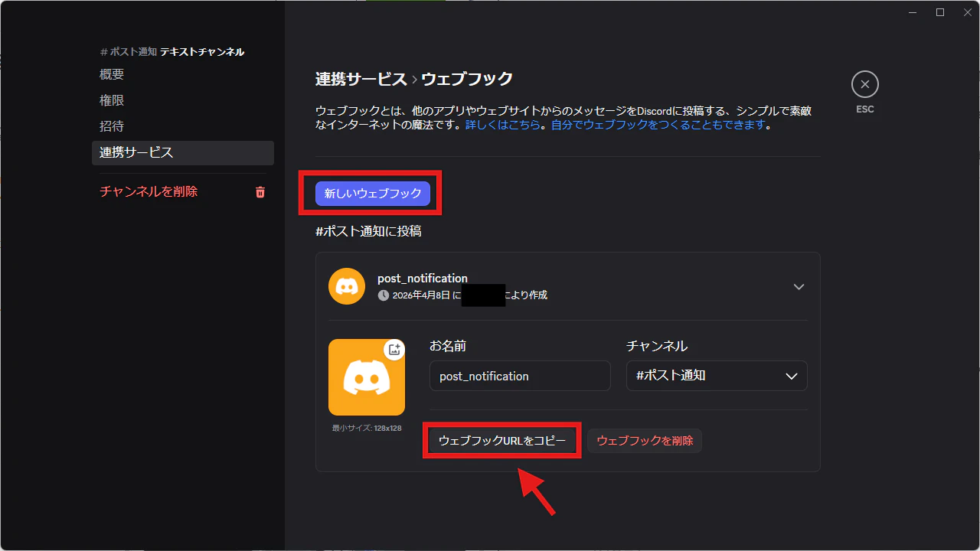
Task: Click チャンネルを削除 in the sidebar
Action: click(149, 191)
